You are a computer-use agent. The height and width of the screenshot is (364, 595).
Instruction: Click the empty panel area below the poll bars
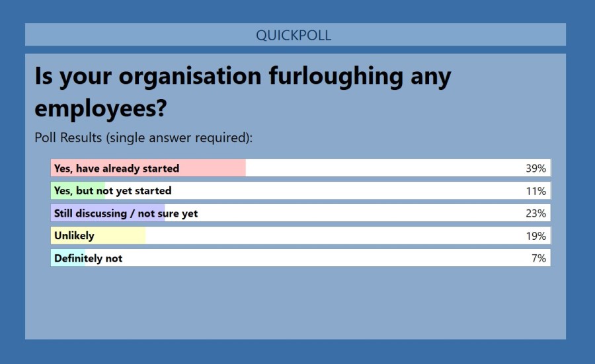[295, 304]
